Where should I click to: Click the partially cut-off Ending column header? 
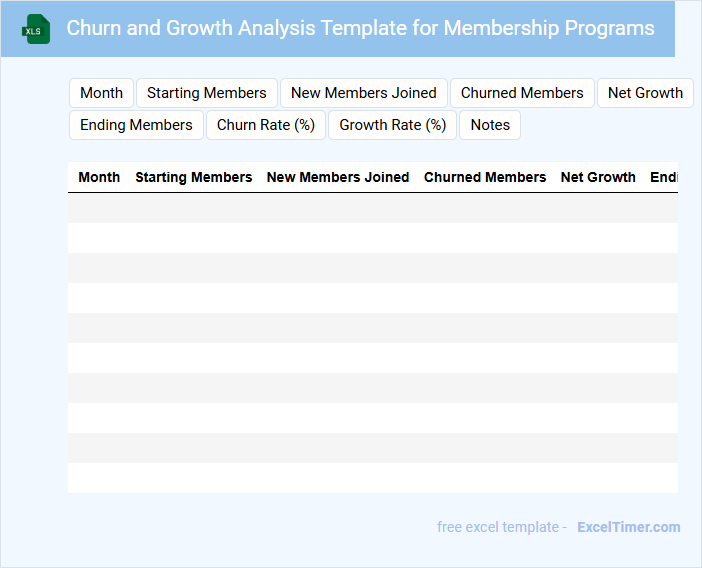[663, 177]
